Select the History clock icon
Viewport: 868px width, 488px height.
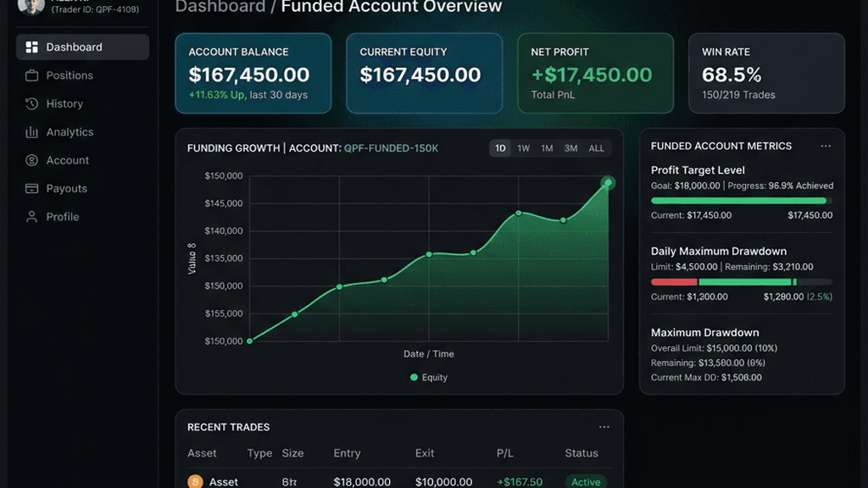click(31, 103)
